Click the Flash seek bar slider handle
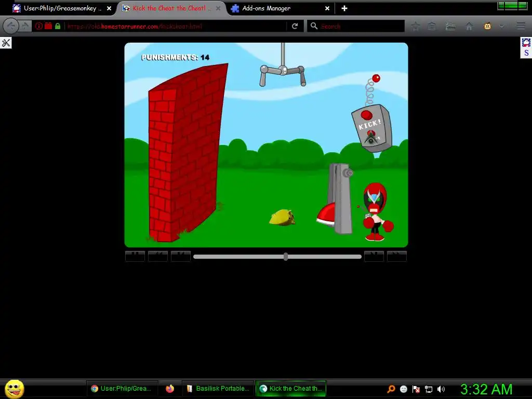This screenshot has width=532, height=399. click(286, 257)
